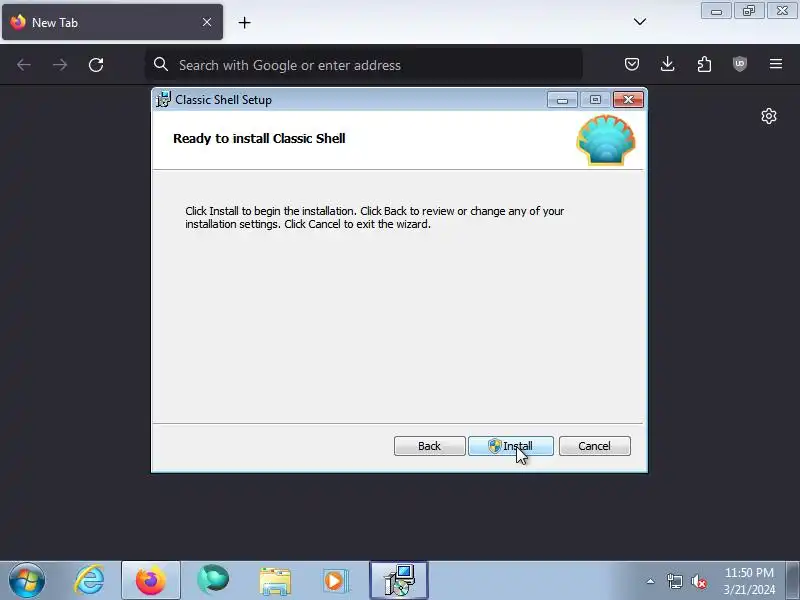Open Windows Media Player from the taskbar
800x600 pixels.
[336, 581]
